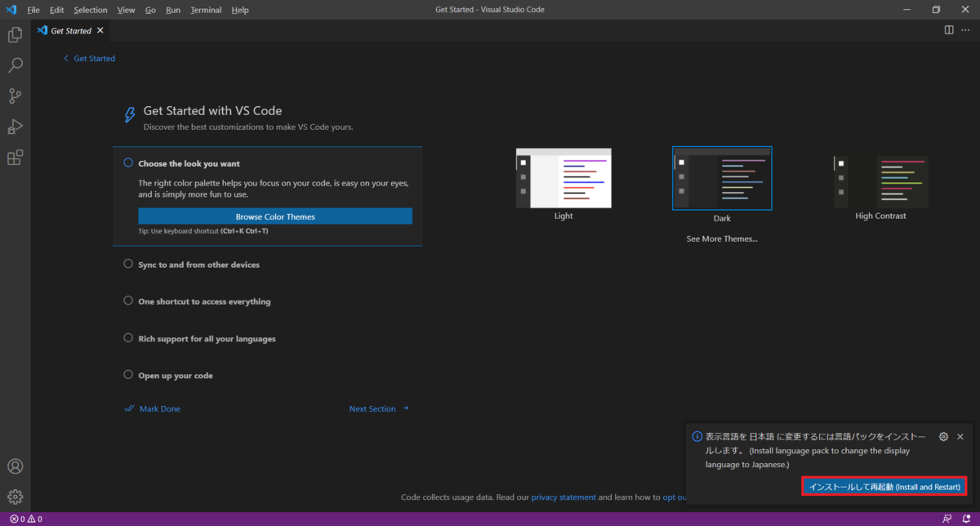
Task: Click the feedback icon in status bar
Action: 947,519
